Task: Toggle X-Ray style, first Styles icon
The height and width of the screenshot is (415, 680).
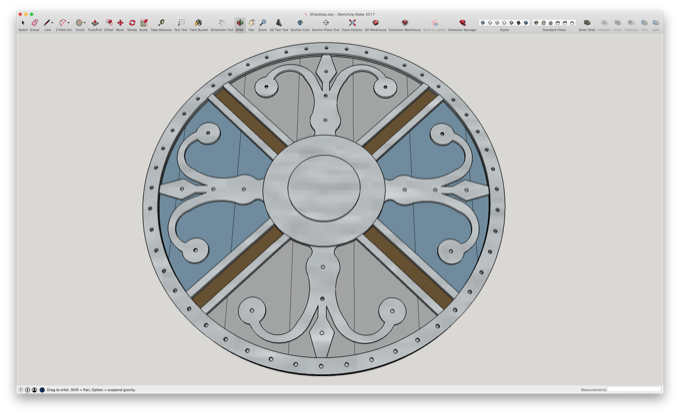Action: [x=483, y=23]
